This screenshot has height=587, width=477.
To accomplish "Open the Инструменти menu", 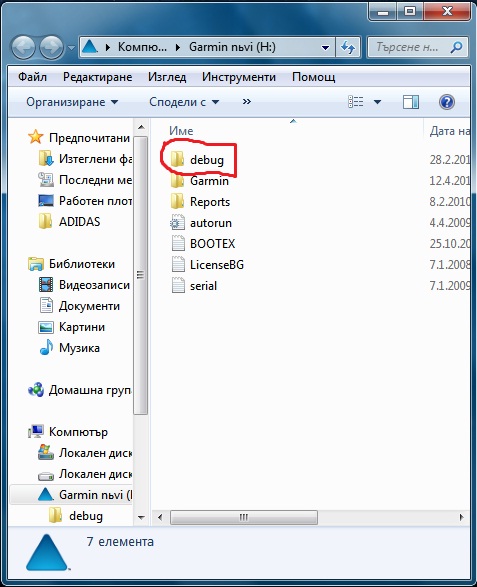I will pos(239,77).
